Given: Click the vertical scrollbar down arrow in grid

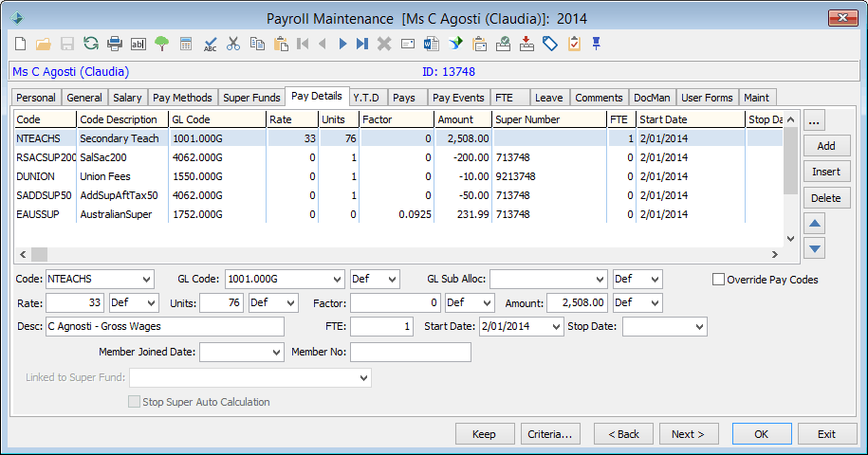Looking at the screenshot, I should [790, 239].
